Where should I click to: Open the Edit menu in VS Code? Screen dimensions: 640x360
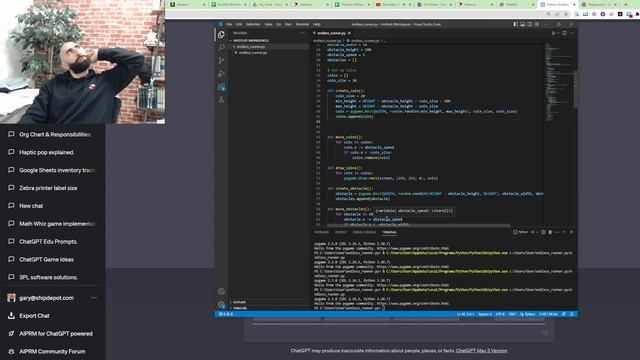tap(239, 24)
